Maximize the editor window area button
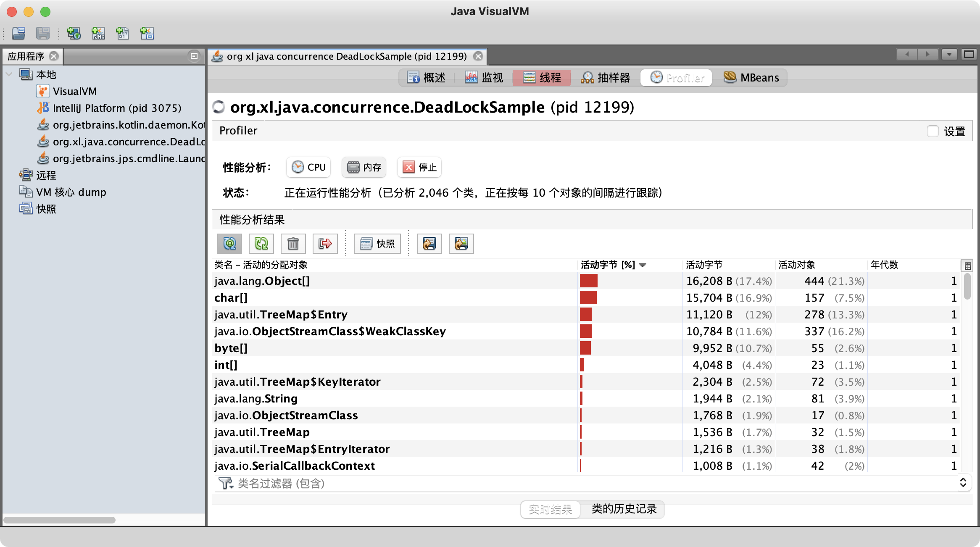This screenshot has height=547, width=980. 969,54
